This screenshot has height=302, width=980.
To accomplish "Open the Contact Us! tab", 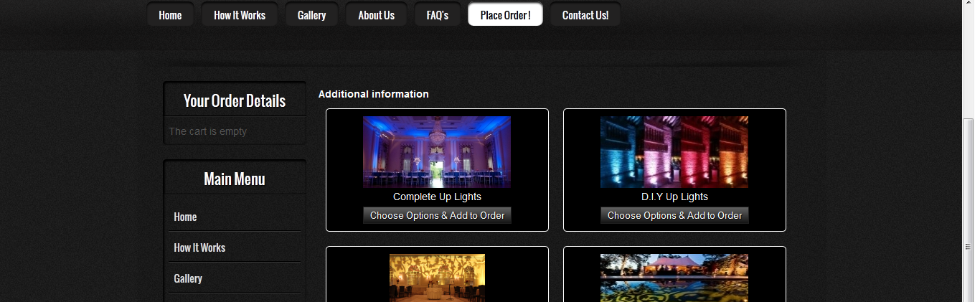I will point(585,14).
